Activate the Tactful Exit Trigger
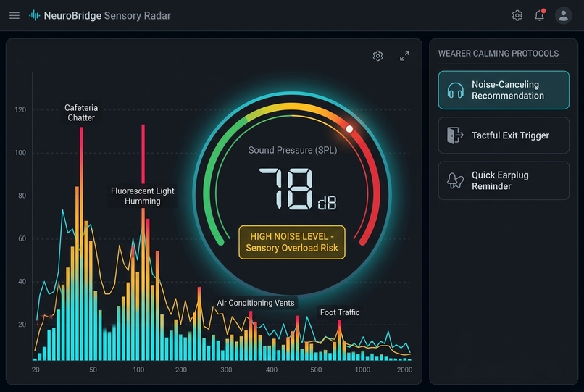Screen dimensions: 584x392 pyautogui.click(x=504, y=135)
